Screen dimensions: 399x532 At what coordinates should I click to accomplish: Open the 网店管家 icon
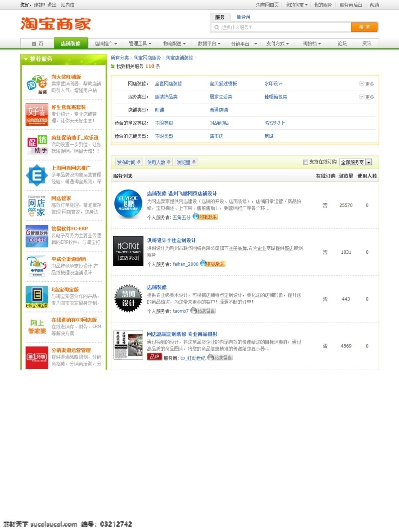37,205
